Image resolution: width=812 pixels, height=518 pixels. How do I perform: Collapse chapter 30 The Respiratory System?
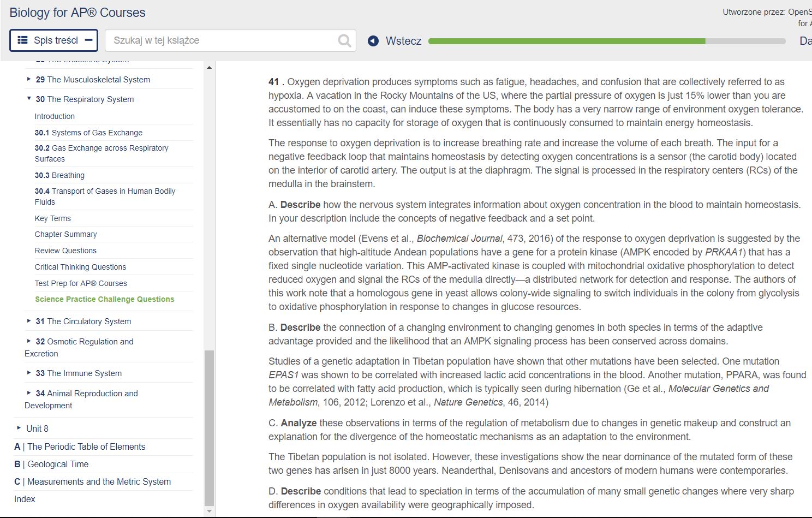tap(29, 99)
